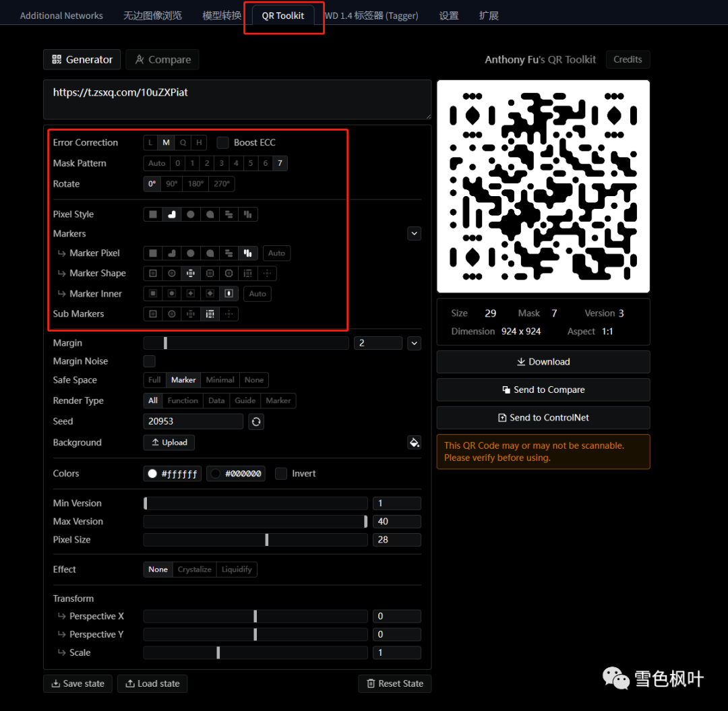Select tiny-dots box Sub Markers icon
The image size is (728, 711).
pos(210,314)
